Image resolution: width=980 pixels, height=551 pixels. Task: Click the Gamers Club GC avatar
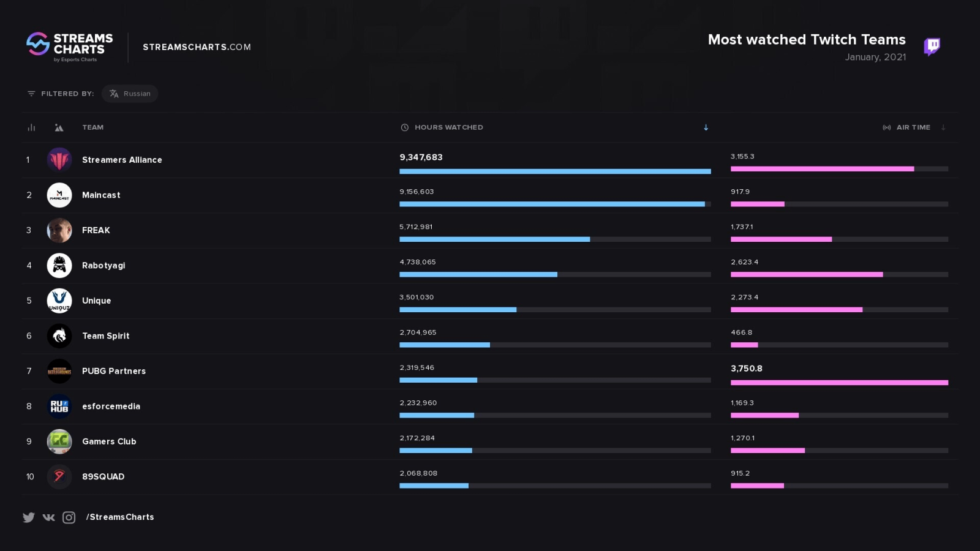point(59,441)
